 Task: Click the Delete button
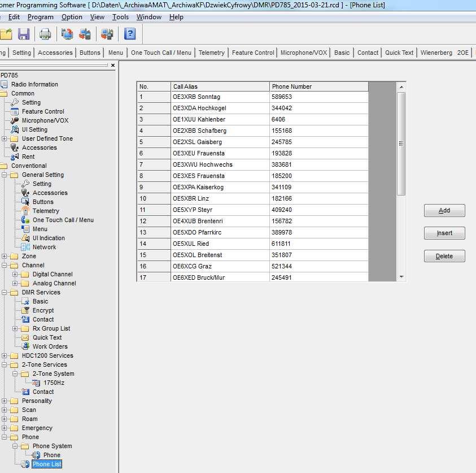click(444, 256)
